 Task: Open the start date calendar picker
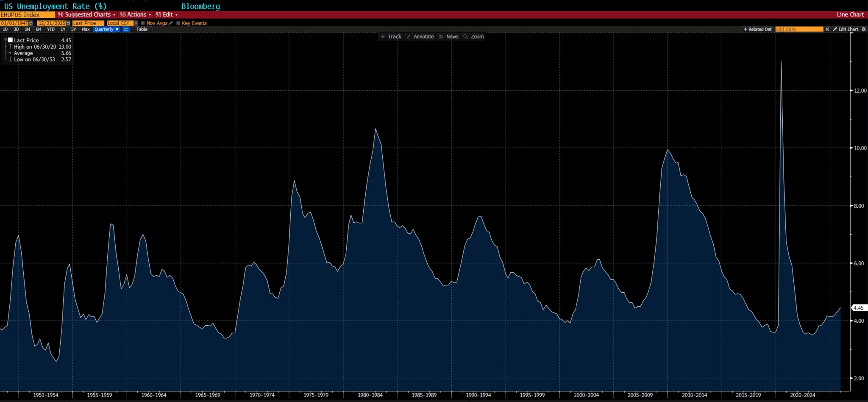point(31,23)
